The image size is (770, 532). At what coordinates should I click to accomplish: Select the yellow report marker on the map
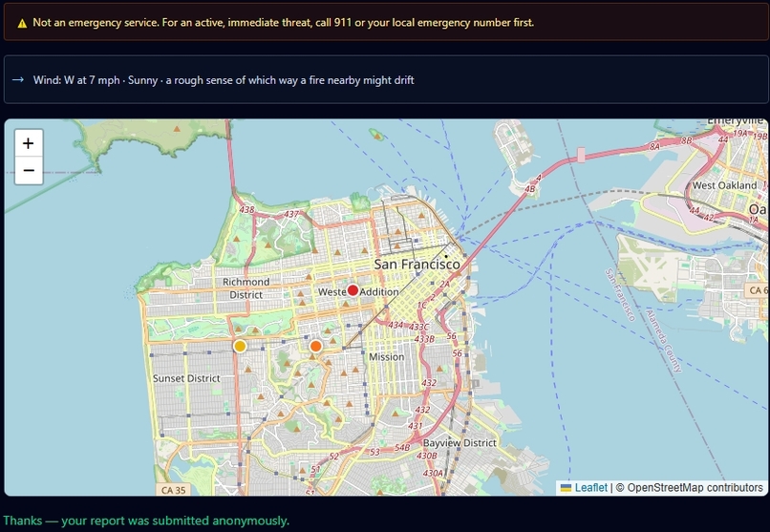click(x=240, y=346)
